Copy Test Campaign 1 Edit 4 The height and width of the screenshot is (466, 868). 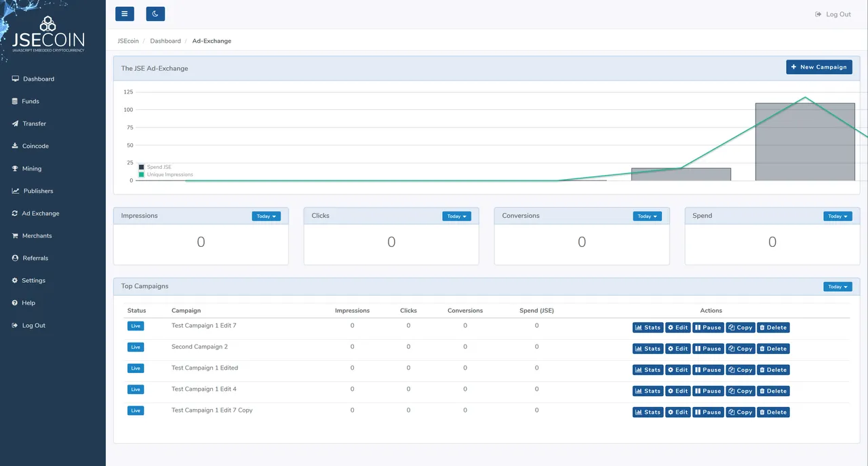[741, 391]
